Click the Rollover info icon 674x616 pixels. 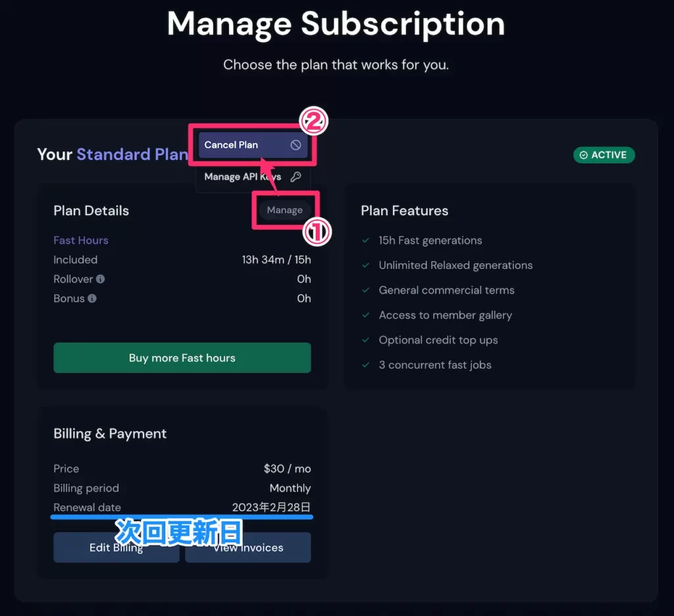100,279
